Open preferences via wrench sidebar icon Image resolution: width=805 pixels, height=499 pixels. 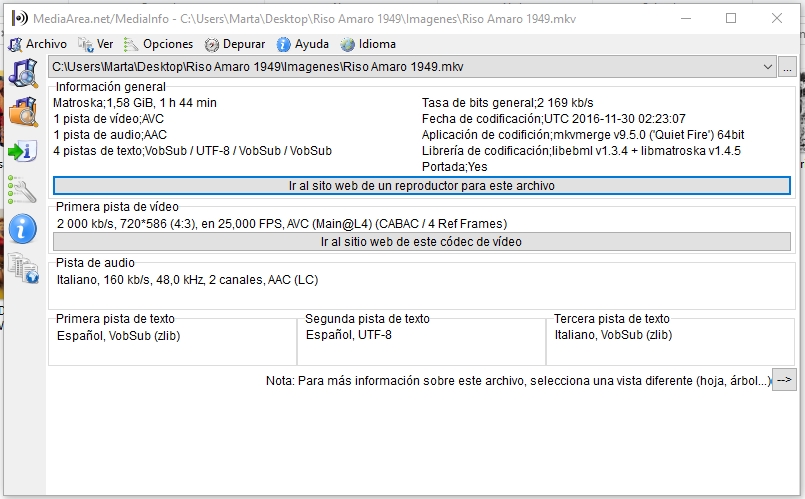click(22, 189)
